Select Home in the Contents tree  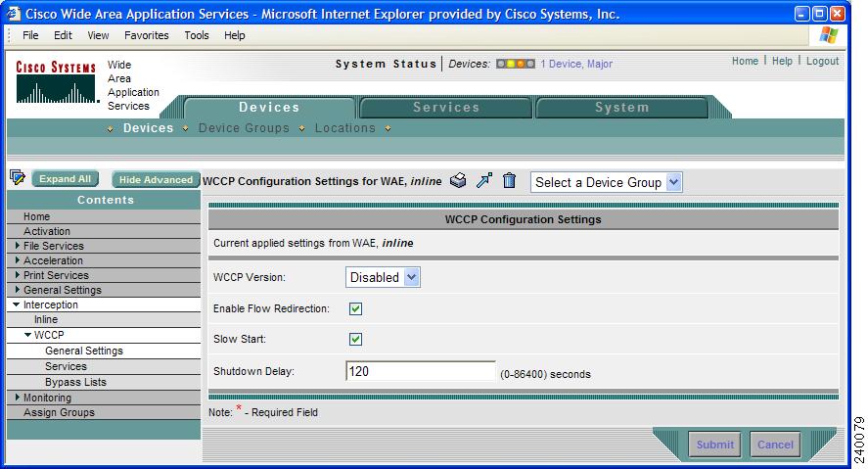(x=36, y=216)
